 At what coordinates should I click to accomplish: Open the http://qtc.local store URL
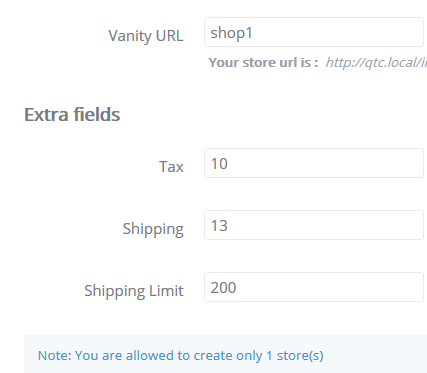[x=376, y=62]
